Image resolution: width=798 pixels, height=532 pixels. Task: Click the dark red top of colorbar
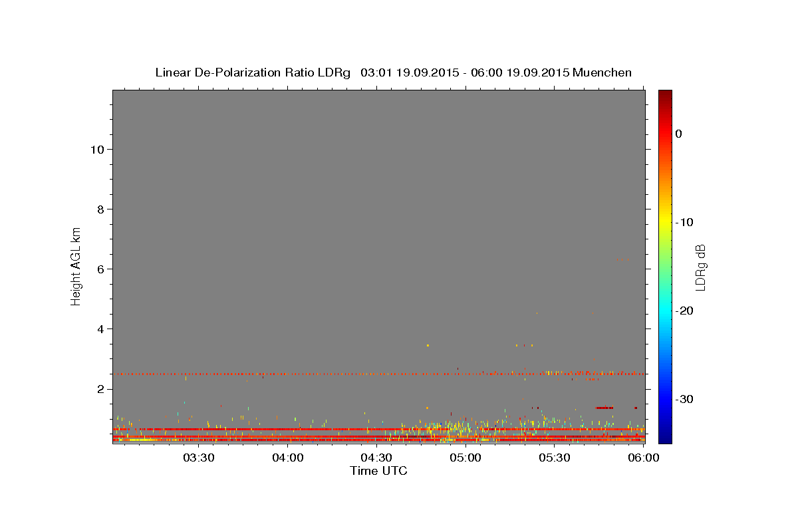point(665,94)
